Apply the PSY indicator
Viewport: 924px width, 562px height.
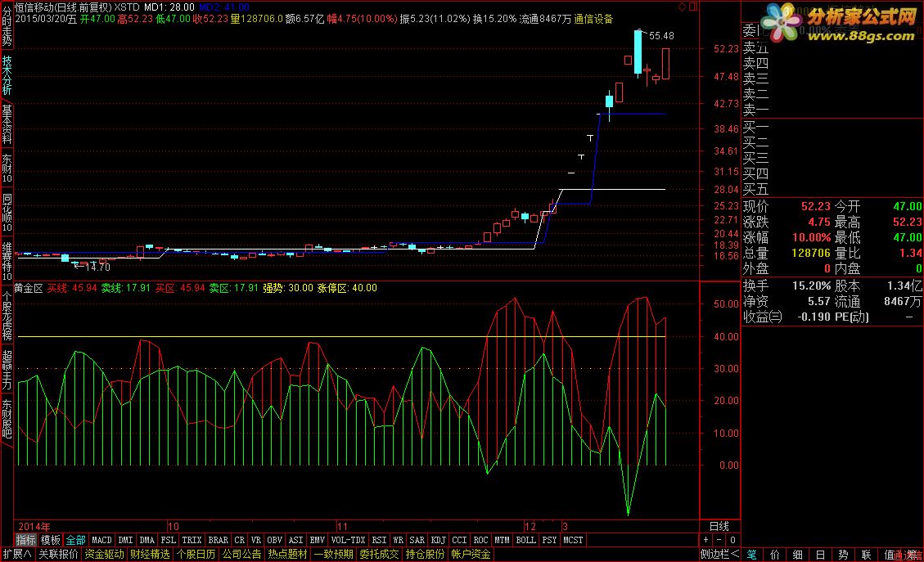click(x=549, y=540)
